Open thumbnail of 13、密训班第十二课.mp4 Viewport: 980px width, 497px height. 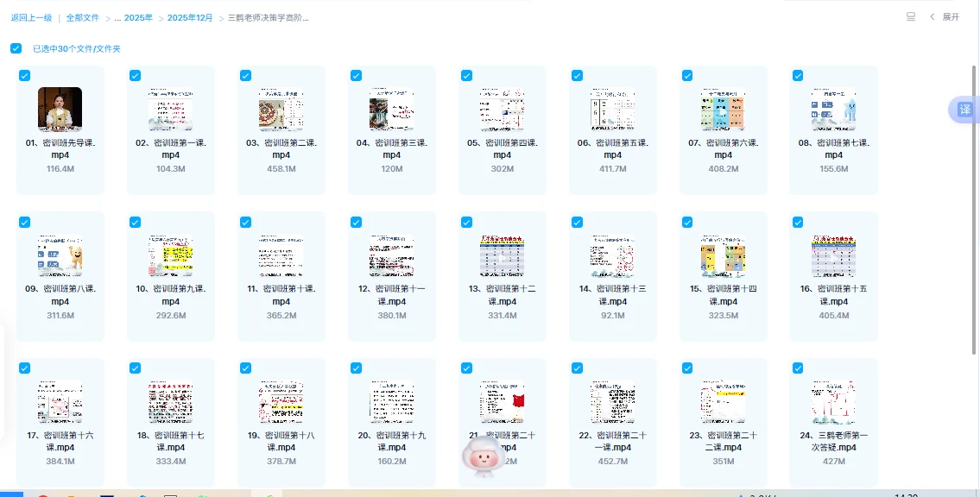(502, 255)
